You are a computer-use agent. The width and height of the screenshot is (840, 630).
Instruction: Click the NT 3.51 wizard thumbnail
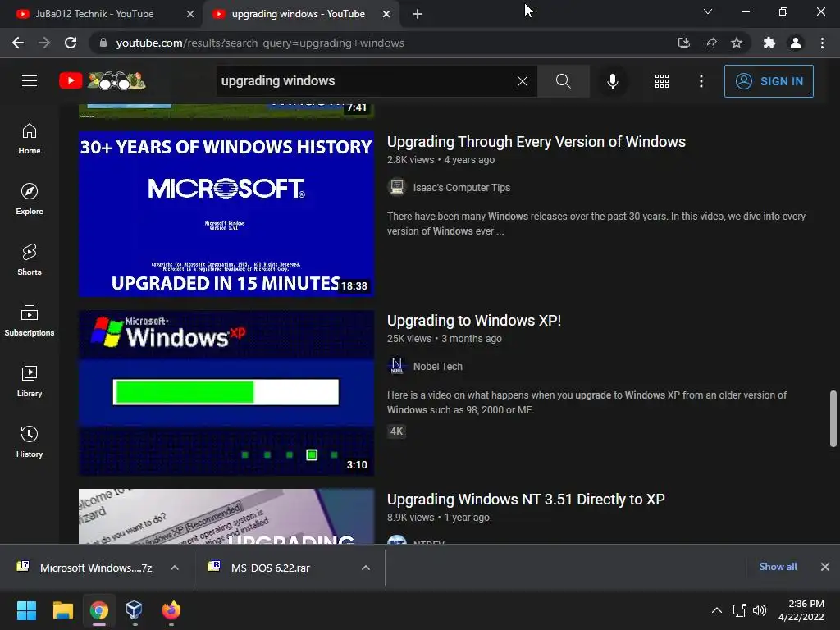(226, 517)
